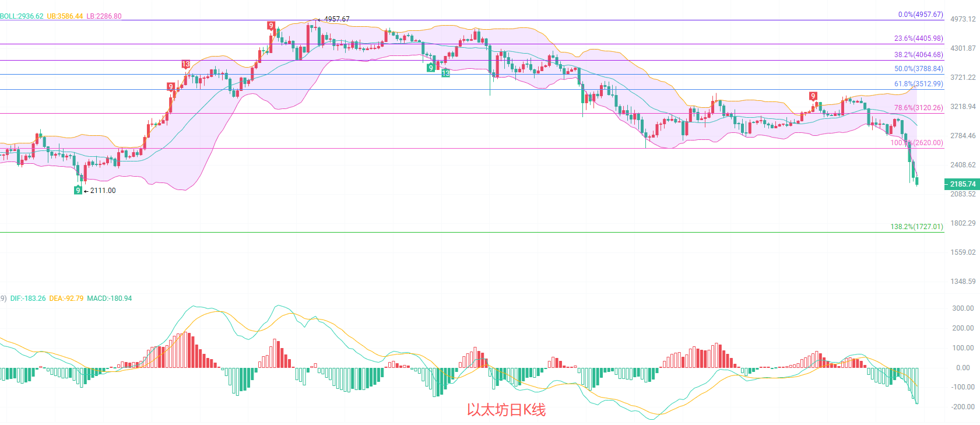The image size is (980, 425).
Task: Click the current price tag 2185.74
Action: pyautogui.click(x=962, y=184)
